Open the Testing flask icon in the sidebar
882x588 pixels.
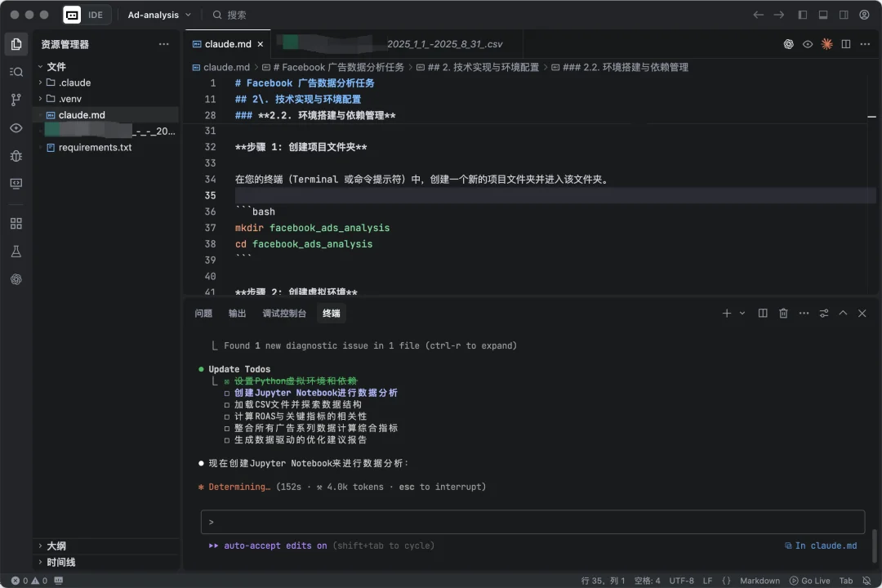click(x=16, y=251)
